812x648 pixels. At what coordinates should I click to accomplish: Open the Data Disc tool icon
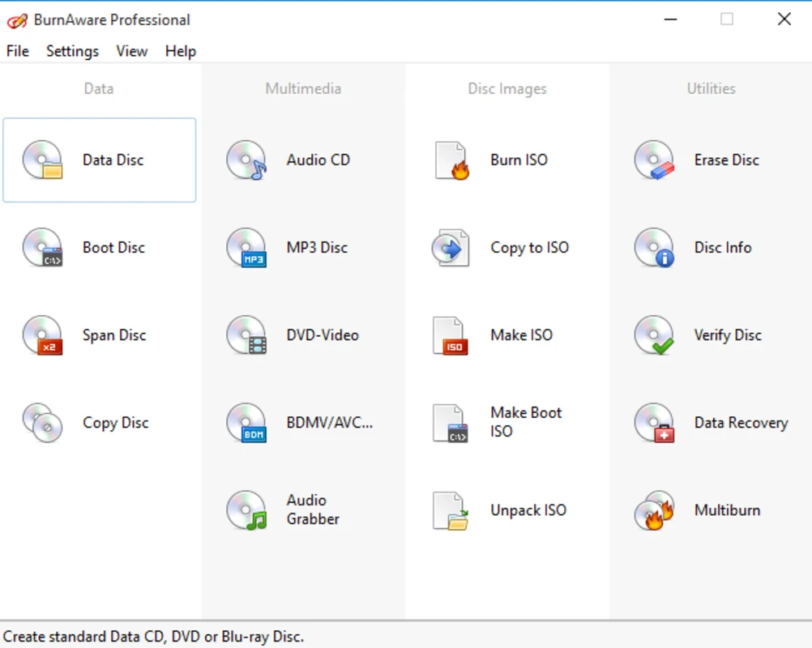pyautogui.click(x=42, y=160)
